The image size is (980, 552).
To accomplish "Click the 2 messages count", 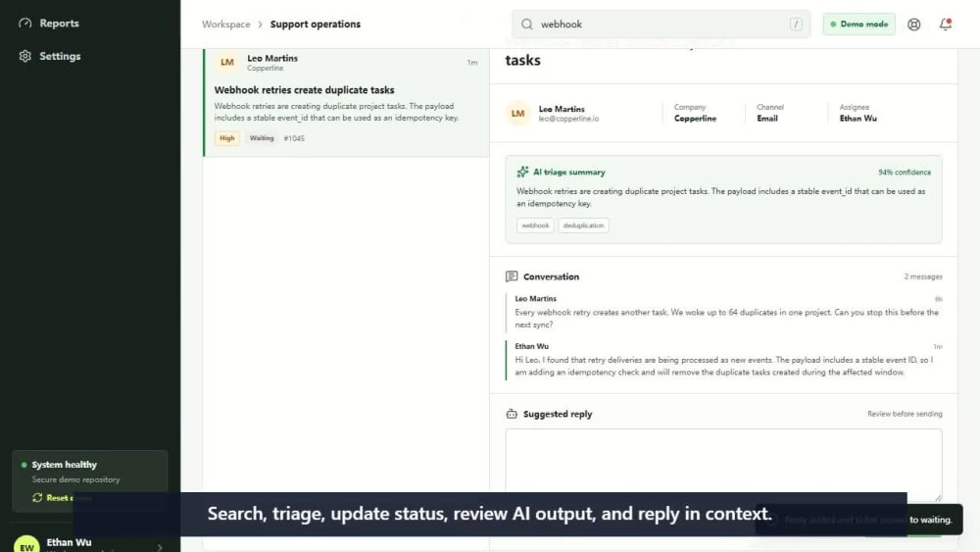I will (922, 276).
